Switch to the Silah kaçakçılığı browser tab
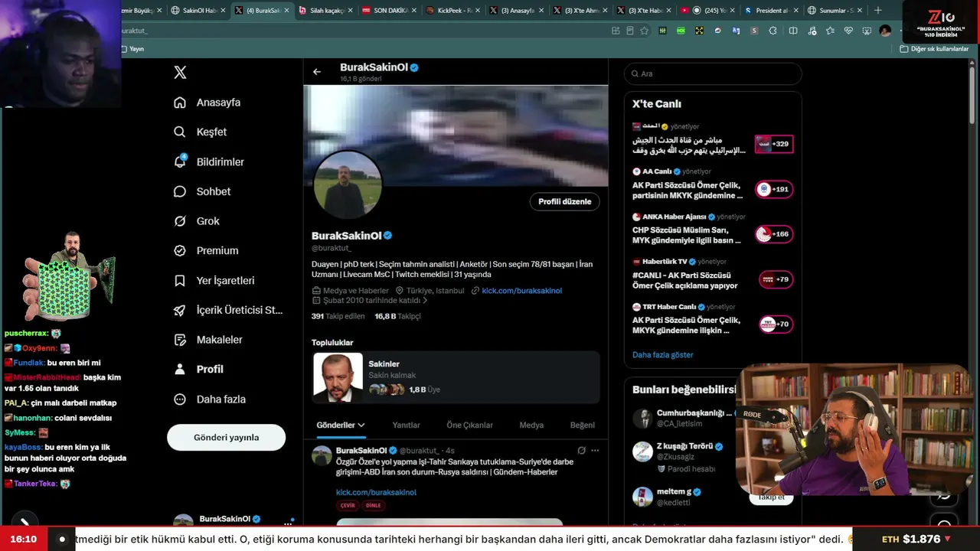 pos(326,11)
